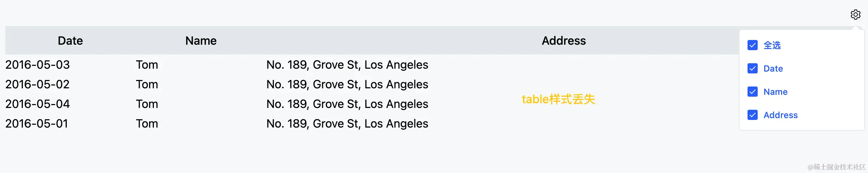Toggle the 全选 select-all checkbox
This screenshot has height=173, width=868.
coord(753,45)
